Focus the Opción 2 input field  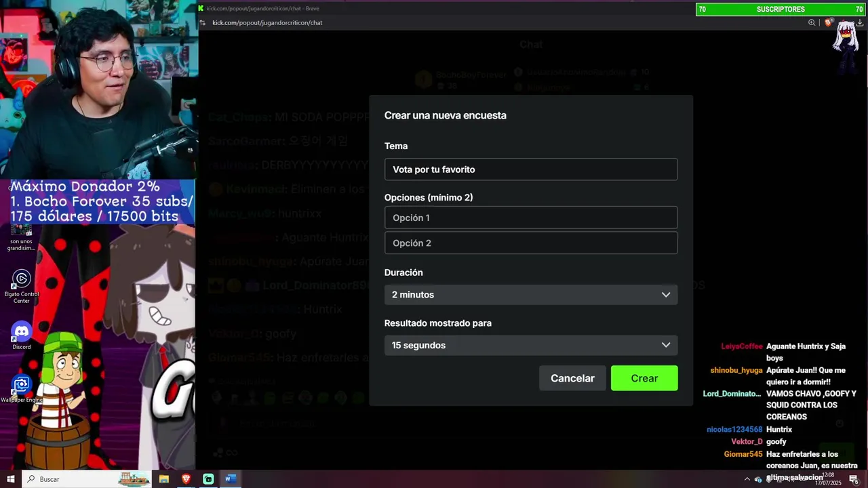point(530,243)
